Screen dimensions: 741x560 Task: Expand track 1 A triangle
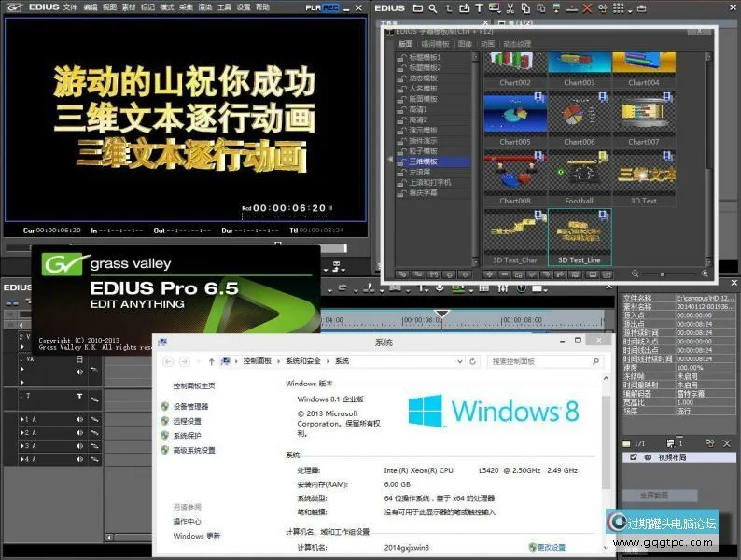21,419
